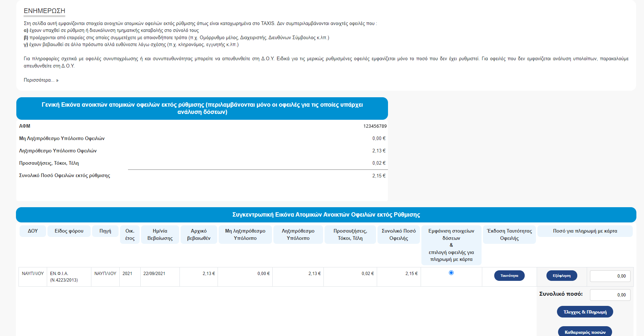Click the Έκδοση Ταυτότητας Οφειλής column header
This screenshot has height=336, width=644.
tap(509, 235)
